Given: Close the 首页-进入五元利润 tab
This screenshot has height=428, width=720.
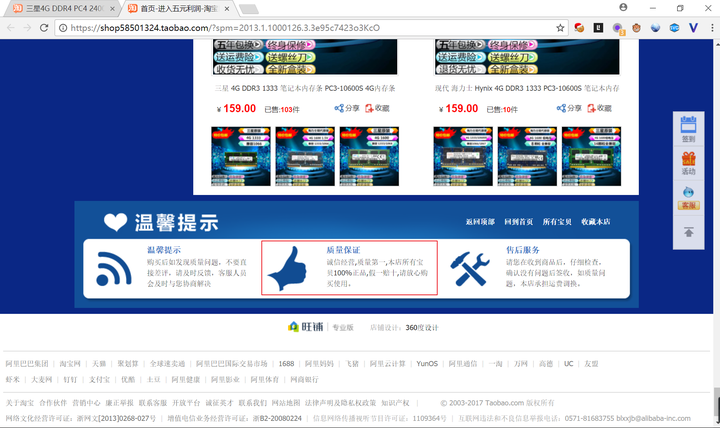Looking at the screenshot, I should (227, 9).
